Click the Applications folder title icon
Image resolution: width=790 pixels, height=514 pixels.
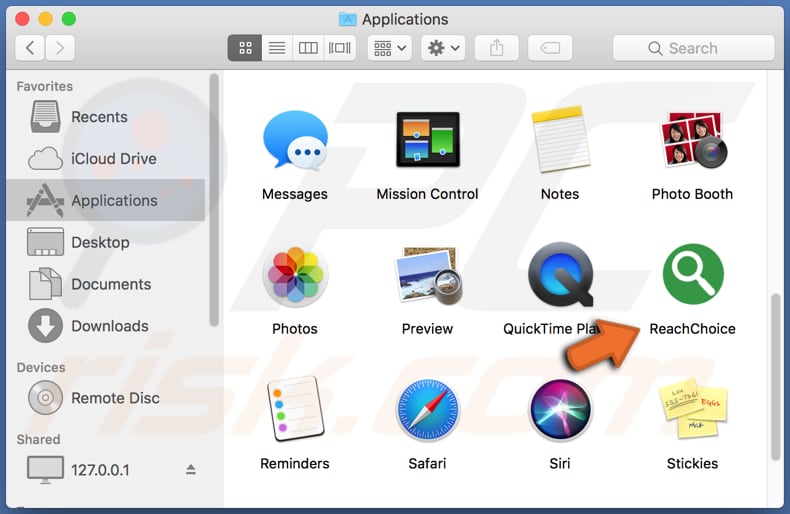[x=347, y=19]
